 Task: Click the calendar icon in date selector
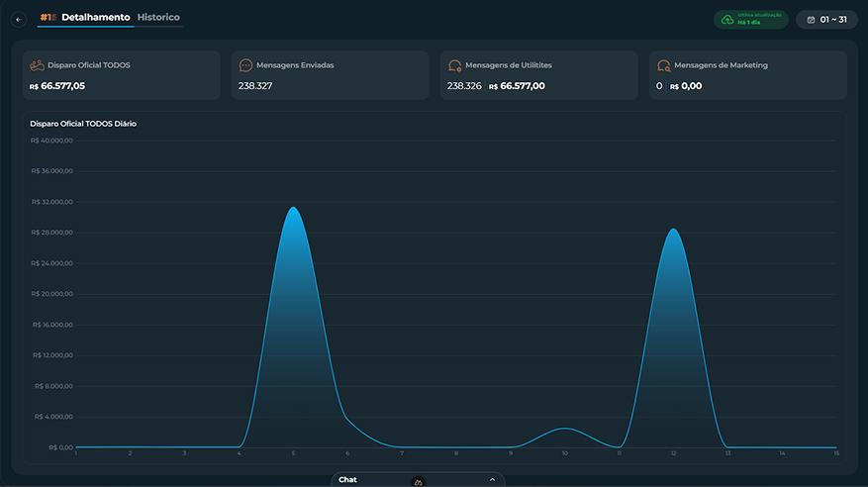click(x=811, y=20)
